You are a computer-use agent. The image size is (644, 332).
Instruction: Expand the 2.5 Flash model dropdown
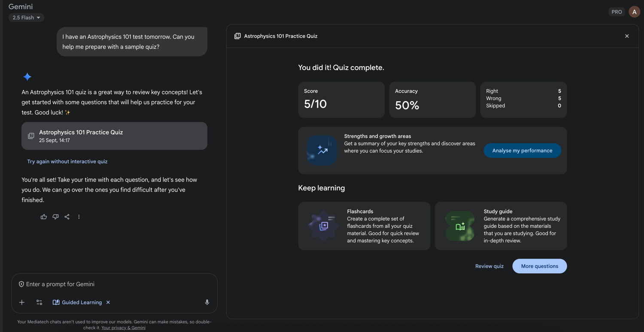pos(26,18)
